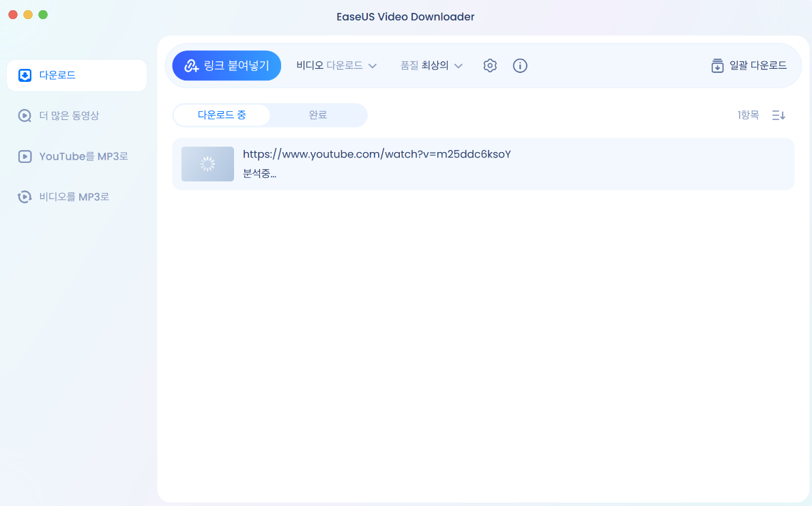Click the yellow minimize window button
Screen dimensions: 812x506
click(x=28, y=14)
